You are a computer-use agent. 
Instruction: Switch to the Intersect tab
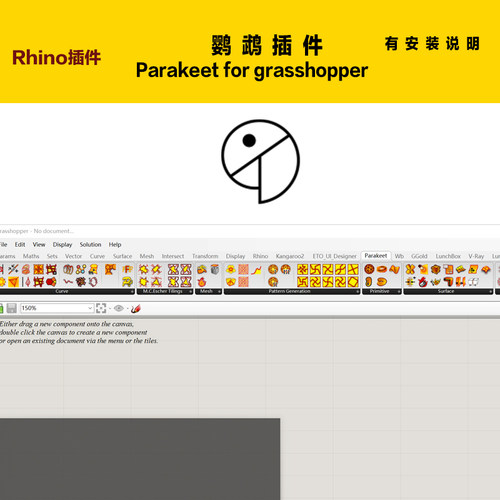pos(173,256)
